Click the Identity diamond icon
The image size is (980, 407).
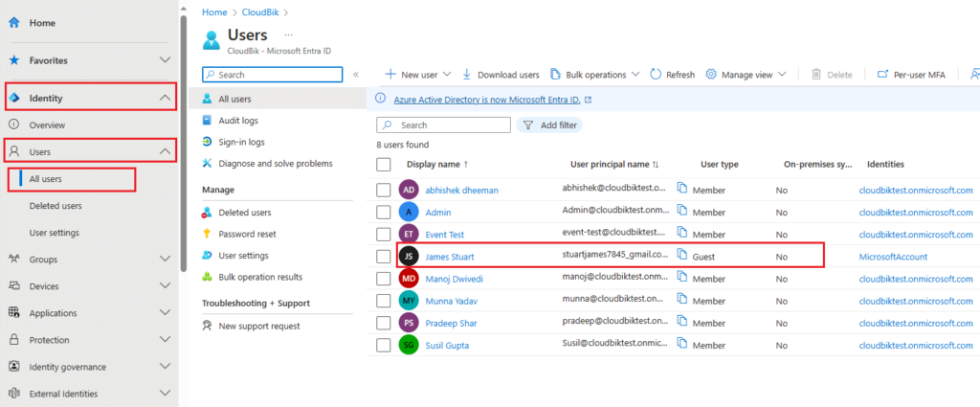pos(13,98)
